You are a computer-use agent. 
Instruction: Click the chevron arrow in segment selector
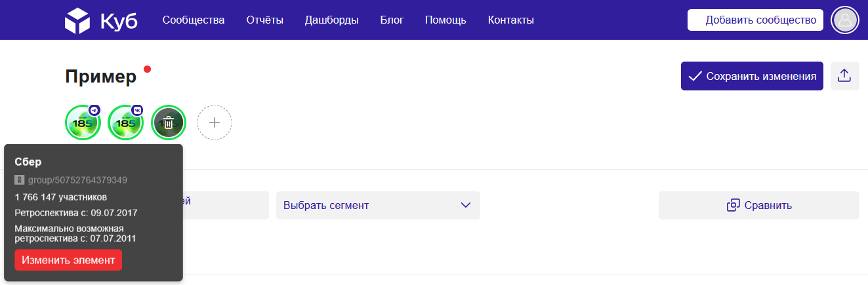click(x=466, y=206)
